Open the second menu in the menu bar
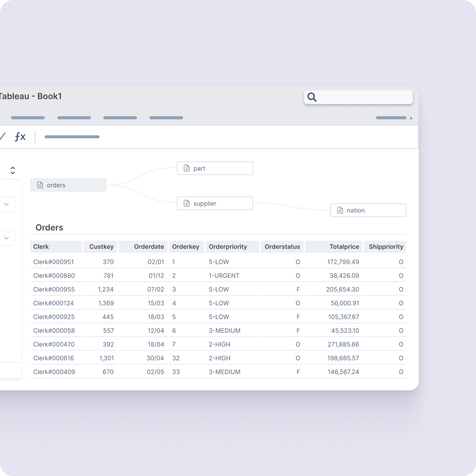Viewport: 476px width, 476px height. coord(74,118)
